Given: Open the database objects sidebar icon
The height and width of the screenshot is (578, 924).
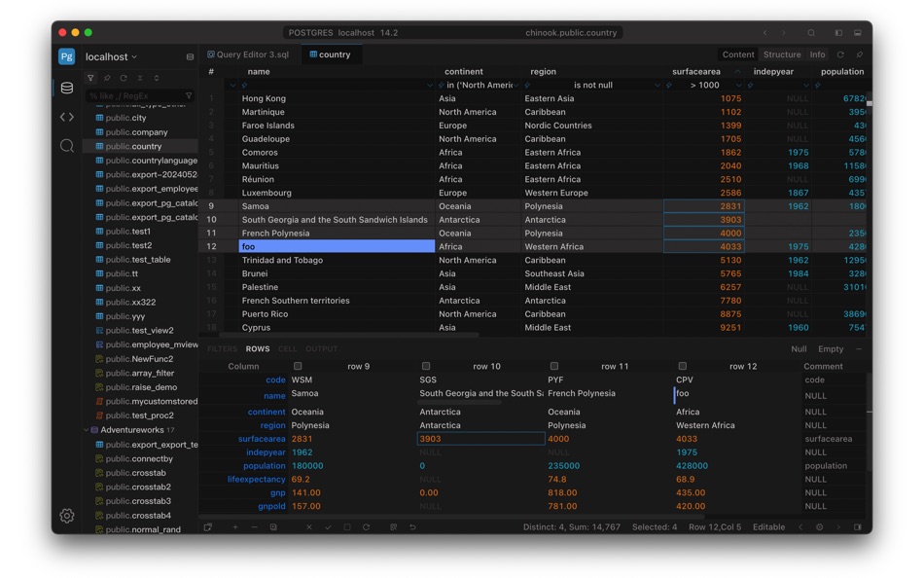Looking at the screenshot, I should 66,88.
